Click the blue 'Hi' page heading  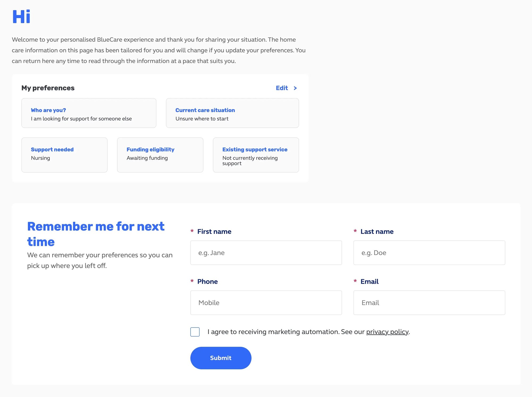[x=21, y=16]
